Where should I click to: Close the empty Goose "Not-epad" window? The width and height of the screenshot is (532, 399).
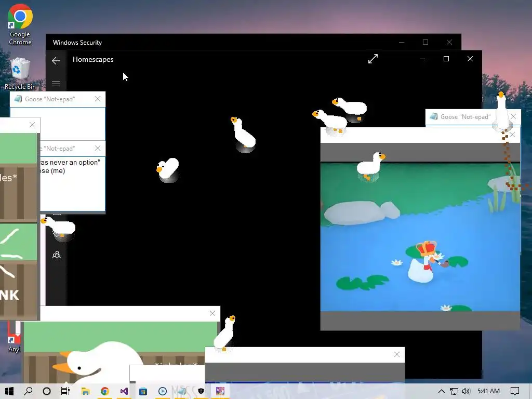(98, 99)
